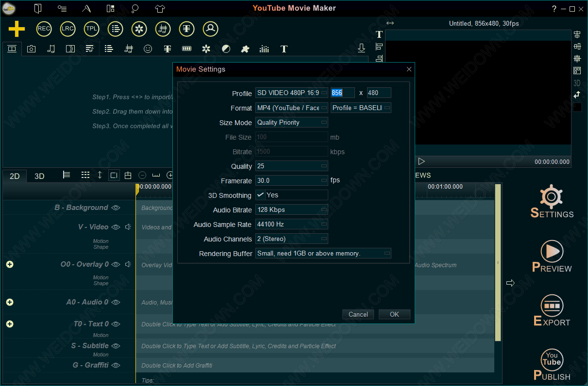Click the circled flower particle icon
This screenshot has height=386, width=588.
click(x=139, y=29)
